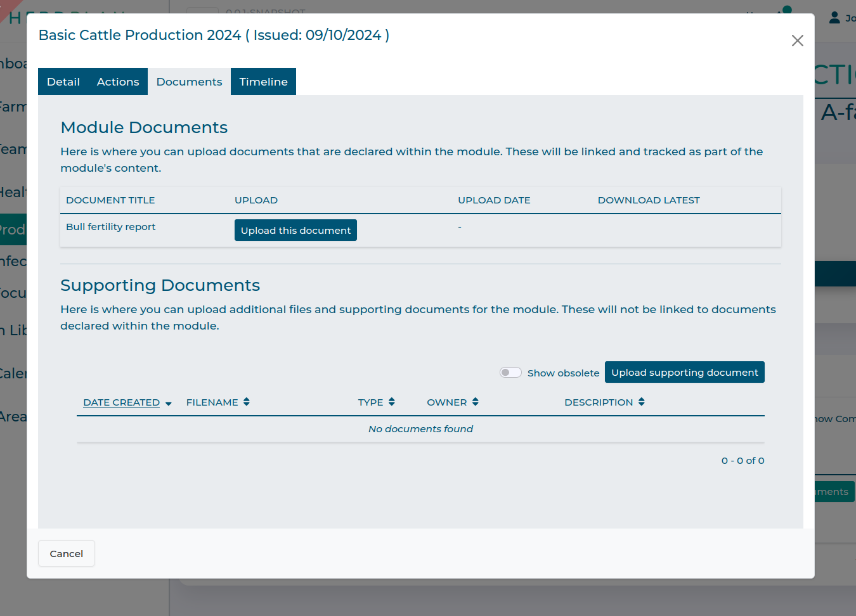This screenshot has height=616, width=856.
Task: Sort by Filename using sort arrows
Action: pos(246,402)
